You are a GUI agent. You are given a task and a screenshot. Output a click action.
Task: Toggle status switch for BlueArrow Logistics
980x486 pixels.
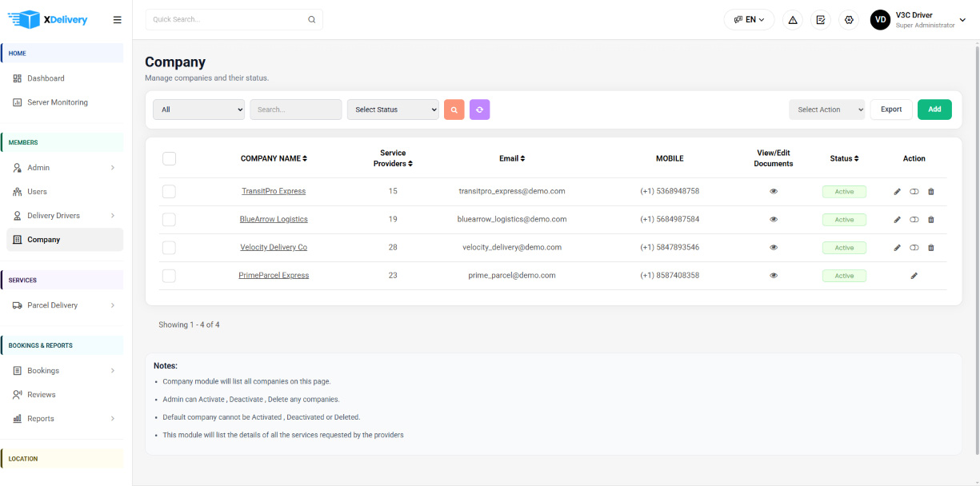(914, 220)
